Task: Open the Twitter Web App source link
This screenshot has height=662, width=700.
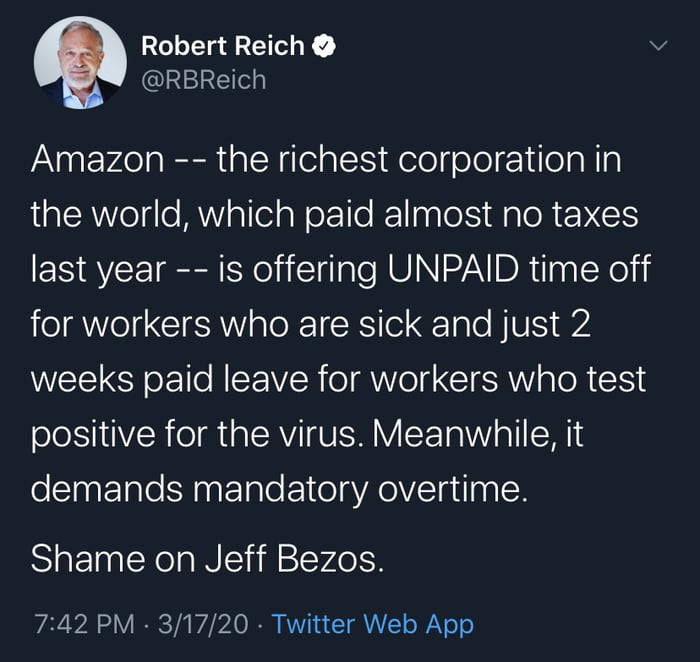Action: click(x=373, y=625)
